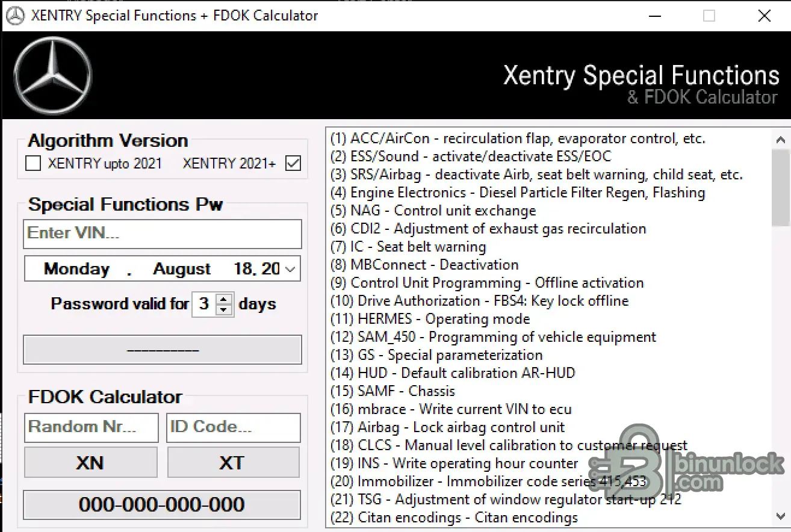Select (15) SAMF Chassis entry

click(x=392, y=391)
